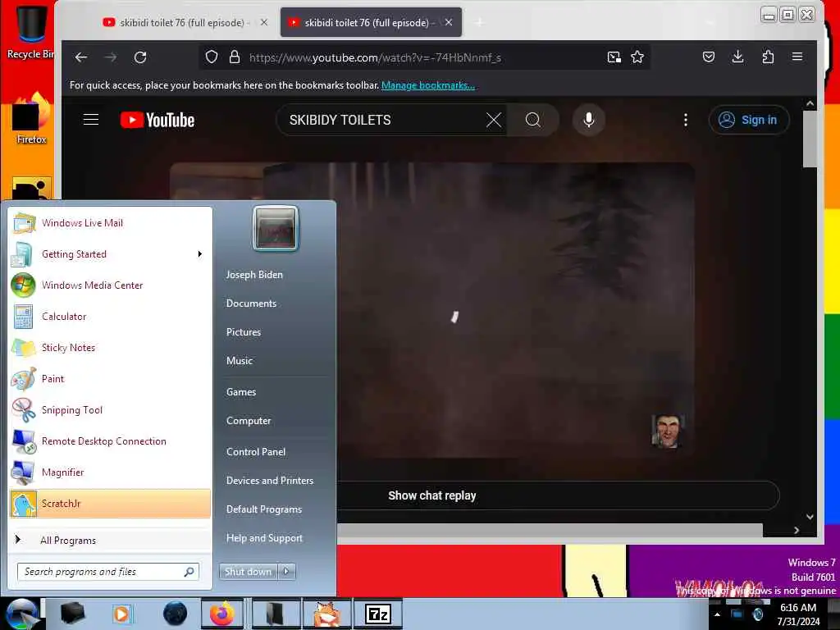This screenshot has height=630, width=840.
Task: Open Remote Desktop Connection
Action: click(110, 441)
